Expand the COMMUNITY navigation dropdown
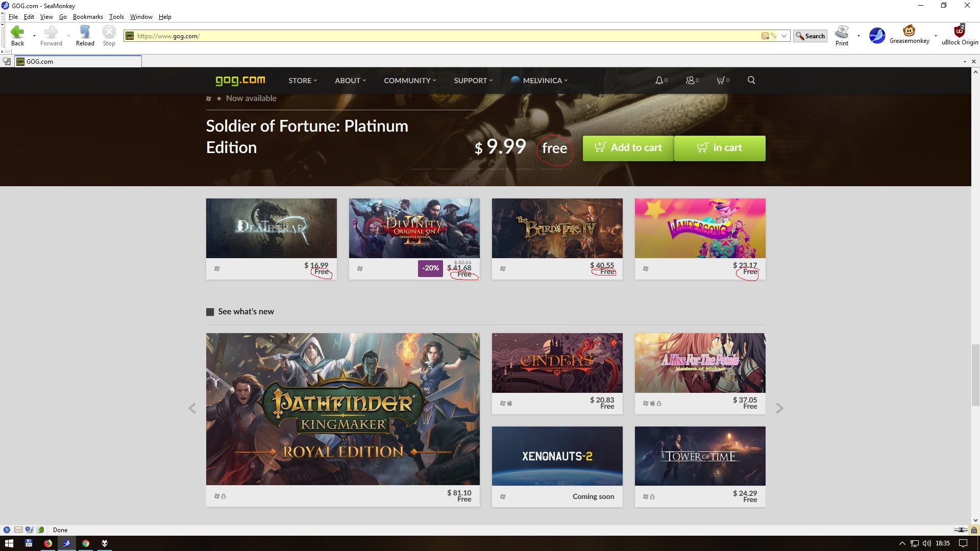Screen dimensions: 980x551 pos(410,81)
